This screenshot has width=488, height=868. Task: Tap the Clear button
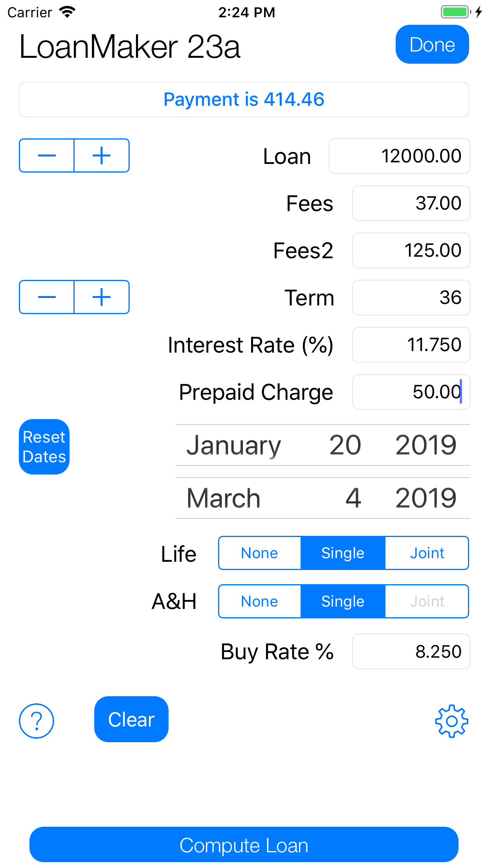tap(131, 719)
